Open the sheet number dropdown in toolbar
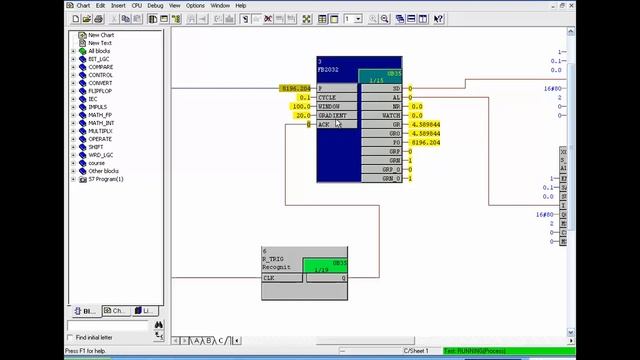This screenshot has width=640, height=360. point(358,19)
